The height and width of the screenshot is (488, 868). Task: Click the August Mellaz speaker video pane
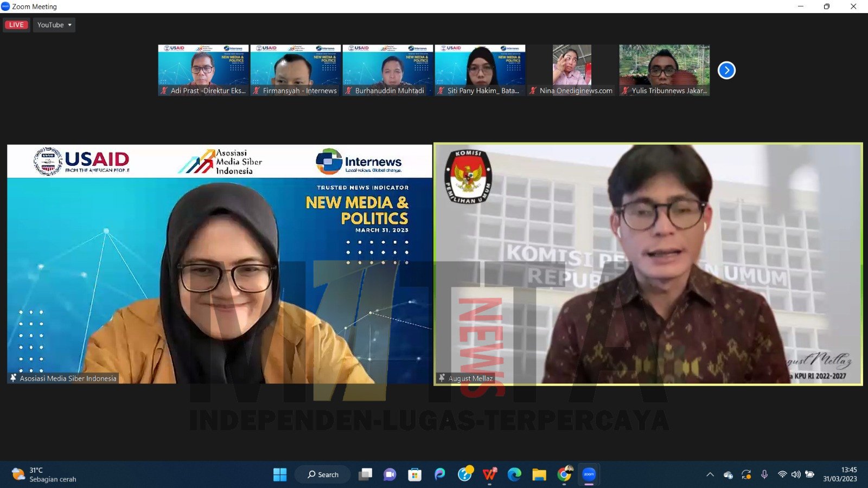point(648,264)
